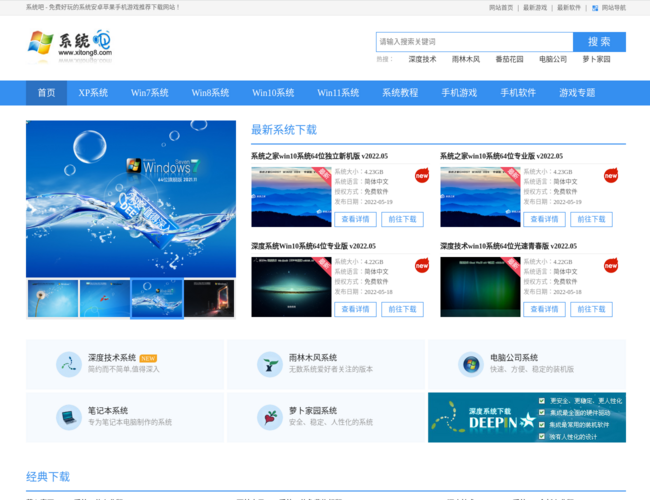Click the 最新系统下载 section heading
This screenshot has width=650, height=500.
pos(284,130)
